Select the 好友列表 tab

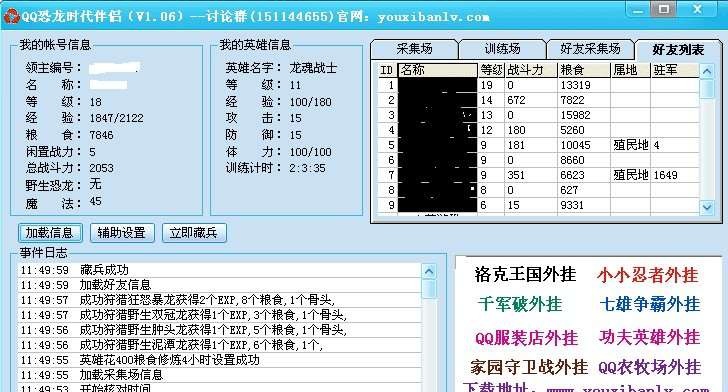[x=678, y=49]
